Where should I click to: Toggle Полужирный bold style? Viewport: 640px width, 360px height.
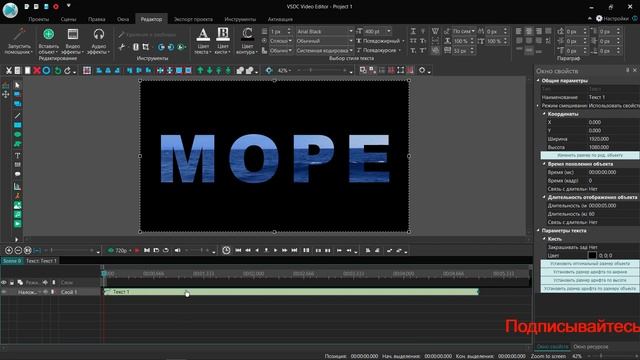point(380,41)
